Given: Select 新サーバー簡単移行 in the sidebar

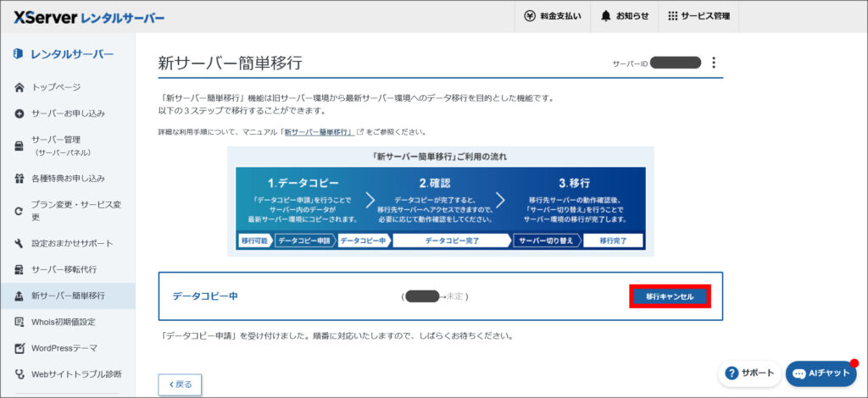Looking at the screenshot, I should pos(68,296).
